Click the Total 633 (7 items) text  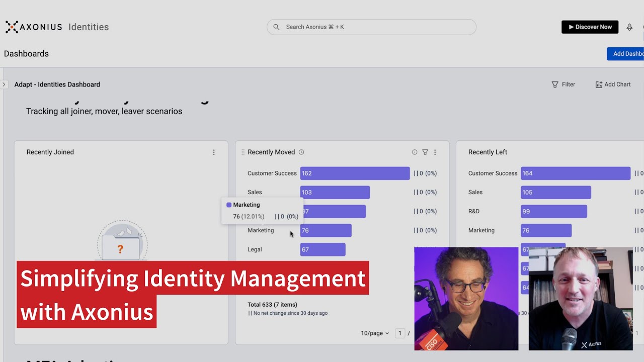tap(272, 305)
